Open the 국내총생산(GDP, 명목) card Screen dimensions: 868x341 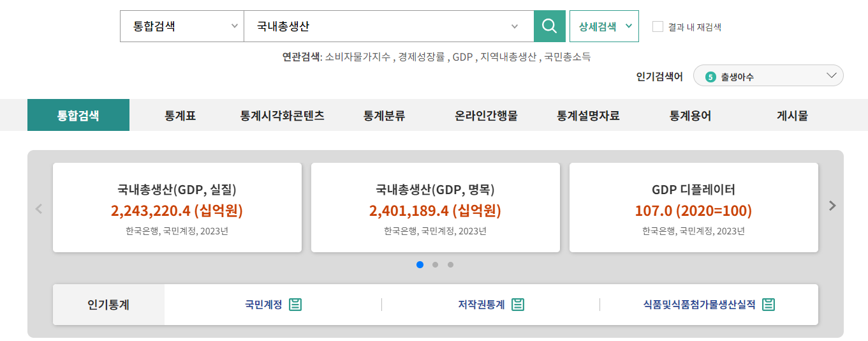coord(436,208)
